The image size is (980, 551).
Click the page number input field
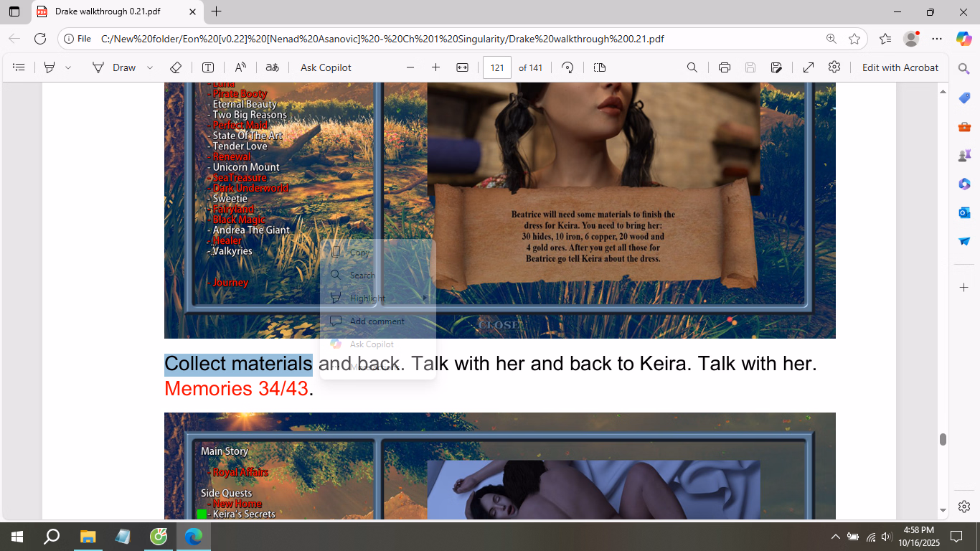click(x=496, y=67)
